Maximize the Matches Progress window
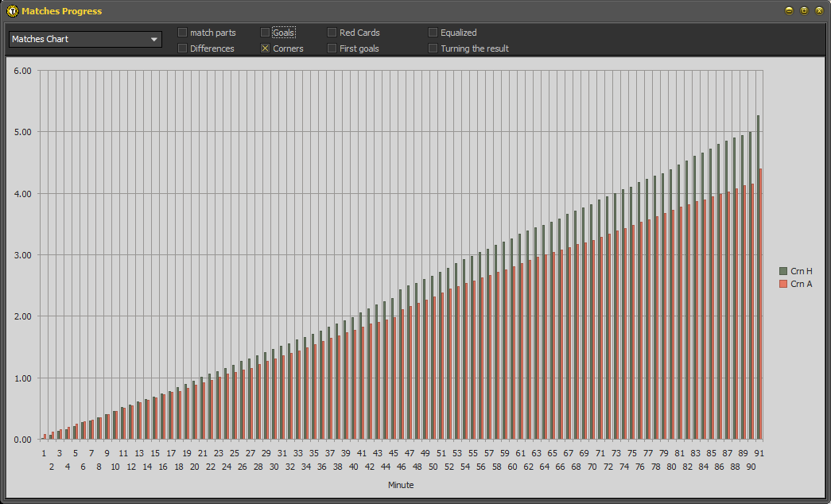Image resolution: width=831 pixels, height=504 pixels. pos(804,11)
